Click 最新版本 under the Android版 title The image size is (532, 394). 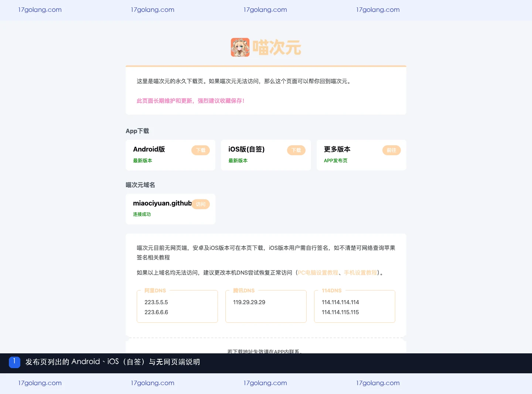(143, 161)
